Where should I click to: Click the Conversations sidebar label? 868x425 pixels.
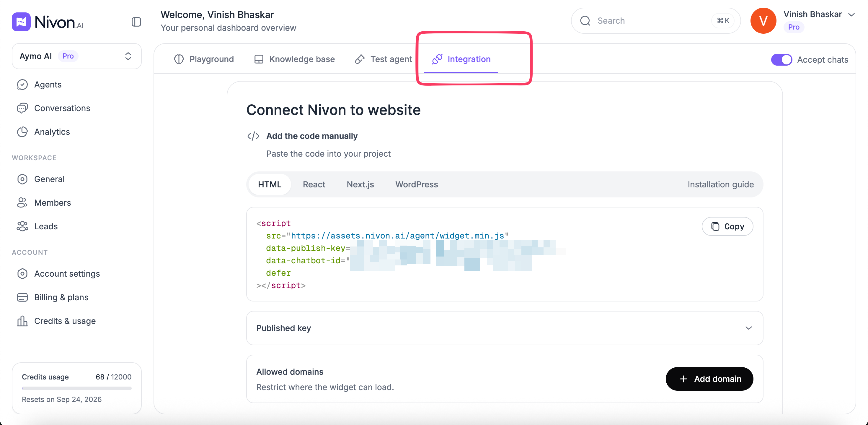coord(62,108)
